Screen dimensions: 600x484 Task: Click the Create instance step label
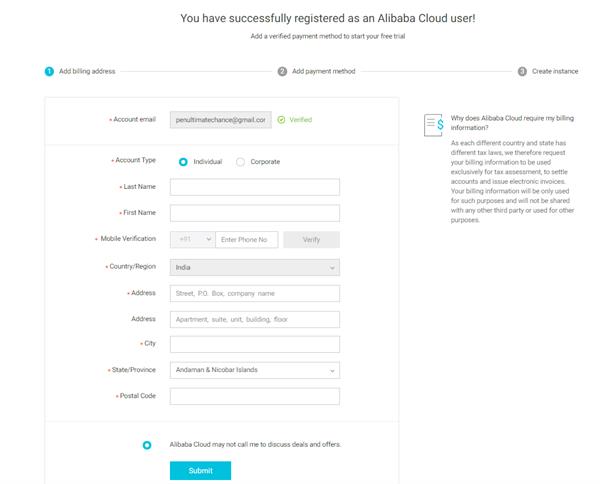[x=555, y=72]
